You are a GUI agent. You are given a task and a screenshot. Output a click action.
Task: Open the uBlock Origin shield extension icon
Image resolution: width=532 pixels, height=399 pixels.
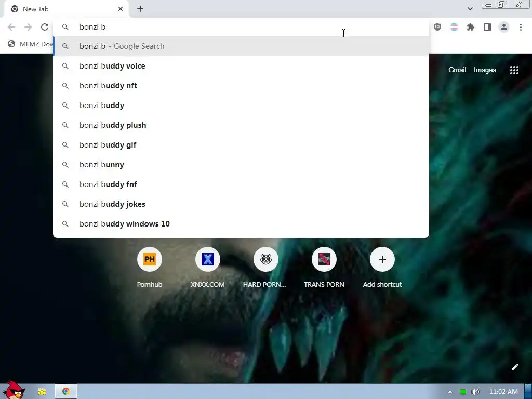(x=437, y=27)
